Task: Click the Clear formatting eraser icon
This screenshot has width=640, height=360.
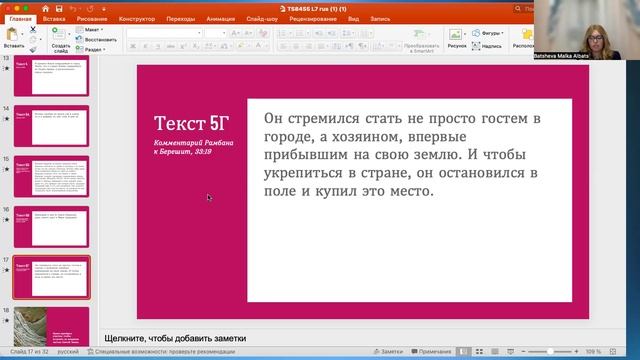Action: [263, 33]
